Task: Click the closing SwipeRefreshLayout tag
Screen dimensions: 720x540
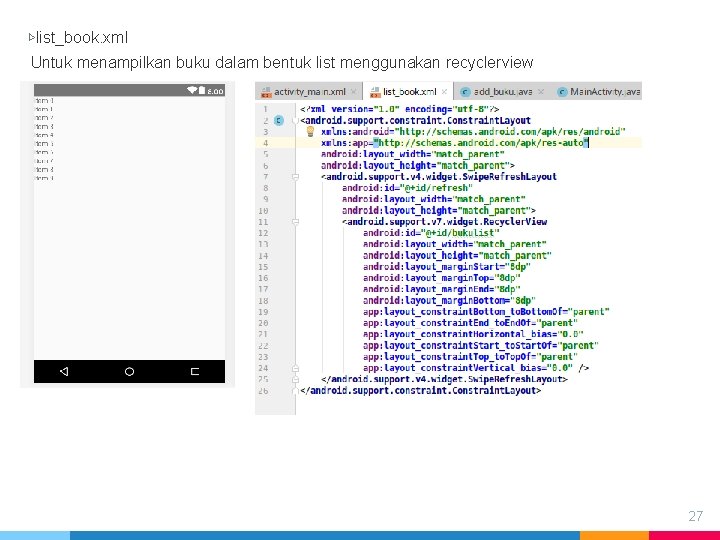Action: 444,379
